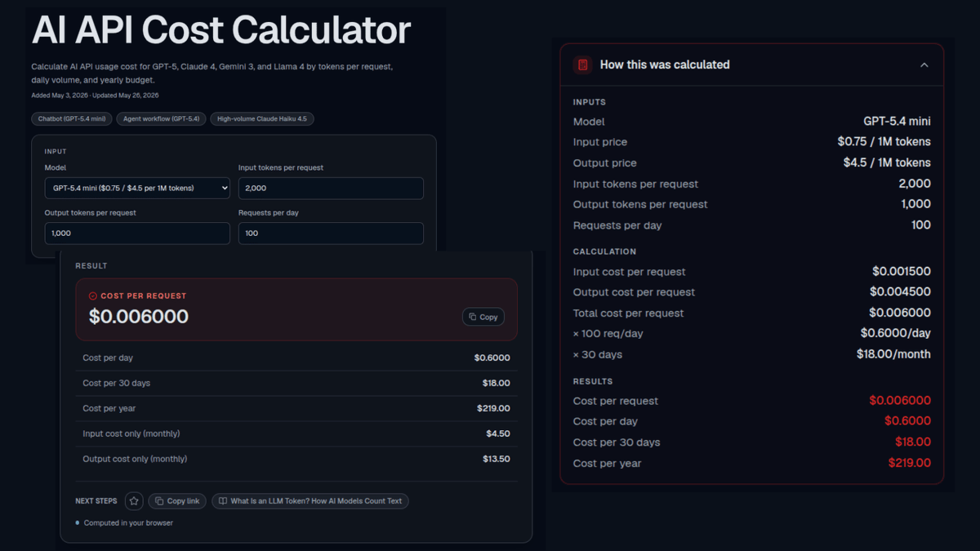Click the $0.006000 headline cost value
Screen dimensions: 980x551
point(139,317)
